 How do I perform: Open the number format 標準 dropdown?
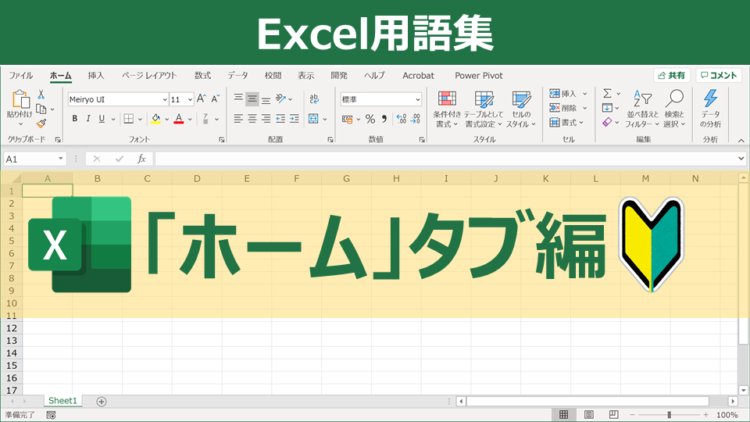[x=418, y=100]
